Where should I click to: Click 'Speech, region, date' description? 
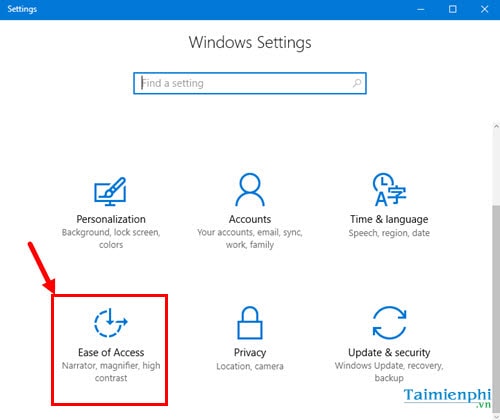389,233
